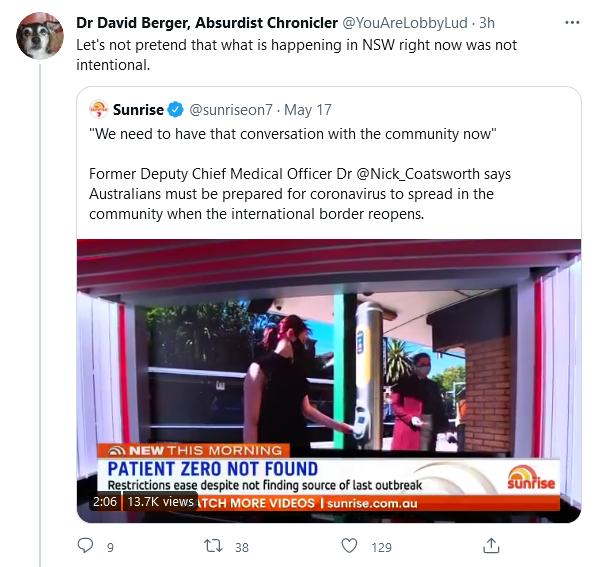Click the share upload icon
Screen dimensions: 598x567
pos(491,546)
